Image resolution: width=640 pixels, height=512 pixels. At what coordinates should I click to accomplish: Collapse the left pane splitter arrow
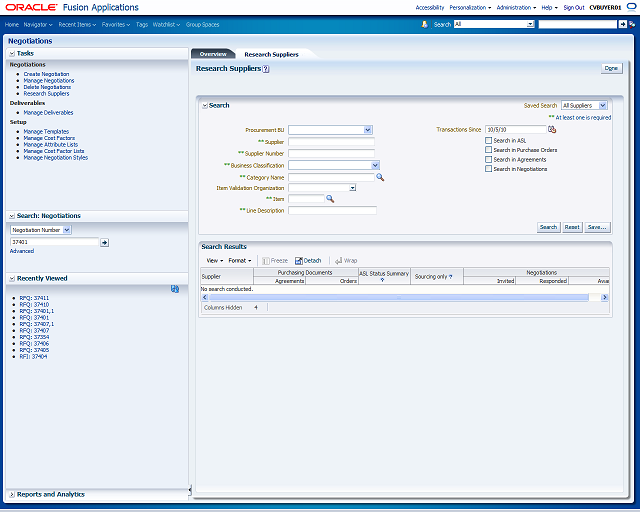[190, 490]
